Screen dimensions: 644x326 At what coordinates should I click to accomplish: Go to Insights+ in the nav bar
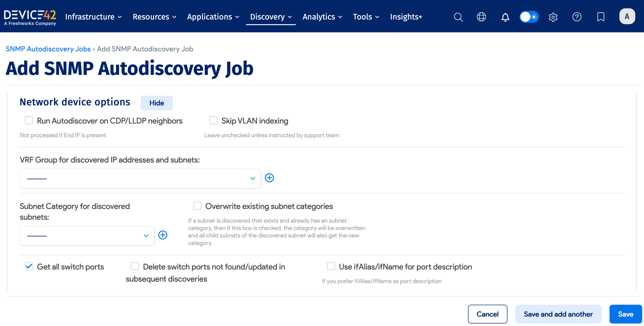(x=406, y=17)
